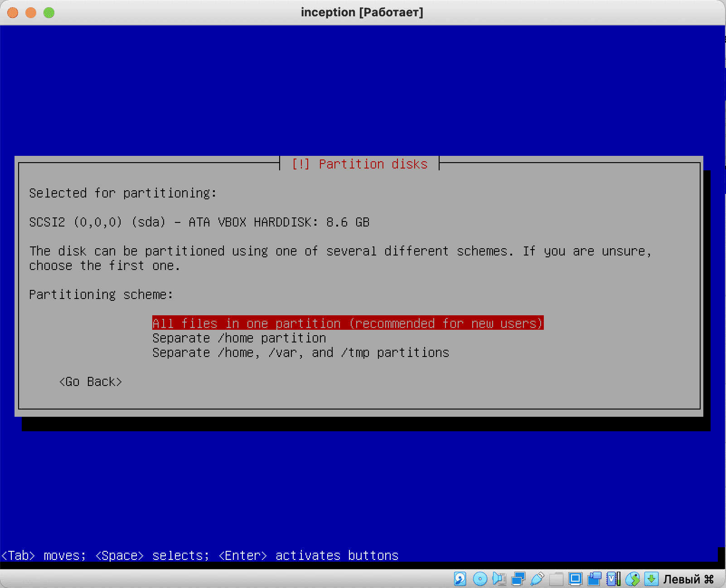Image resolution: width=726 pixels, height=588 pixels.
Task: Click 'Selected for partitioning:' text
Action: [x=123, y=193]
